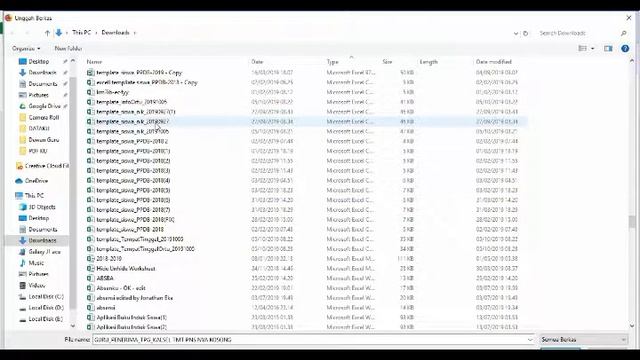Click the Excel icon beside ABSBA file

pos(90,278)
